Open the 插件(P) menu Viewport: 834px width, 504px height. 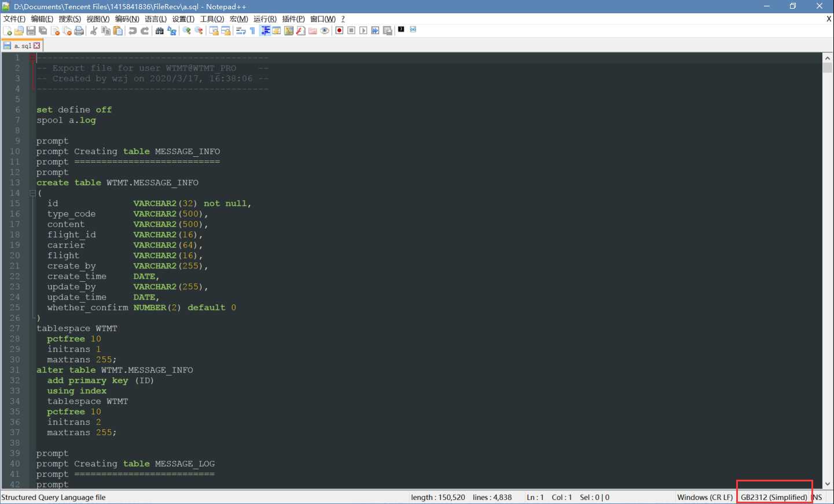click(293, 19)
